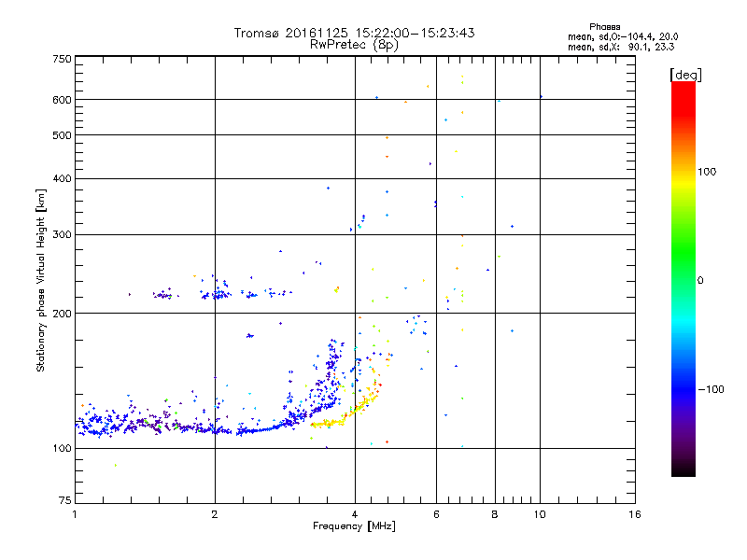Click the y-axis tick label '75'
This screenshot has height=560, width=747.
65,500
